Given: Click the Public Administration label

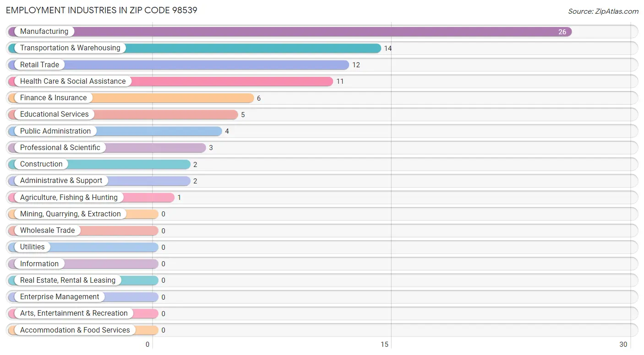Looking at the screenshot, I should point(55,131).
